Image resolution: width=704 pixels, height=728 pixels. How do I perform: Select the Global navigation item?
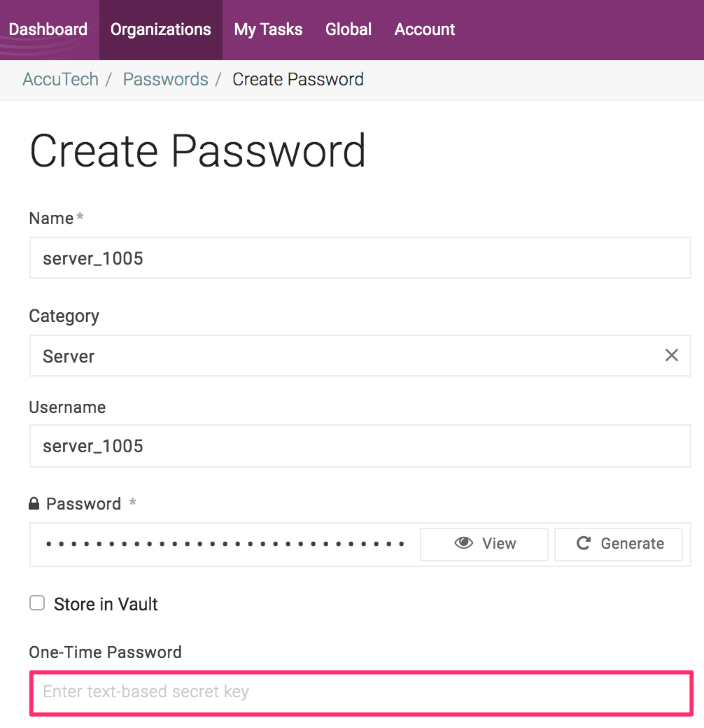[x=348, y=29]
